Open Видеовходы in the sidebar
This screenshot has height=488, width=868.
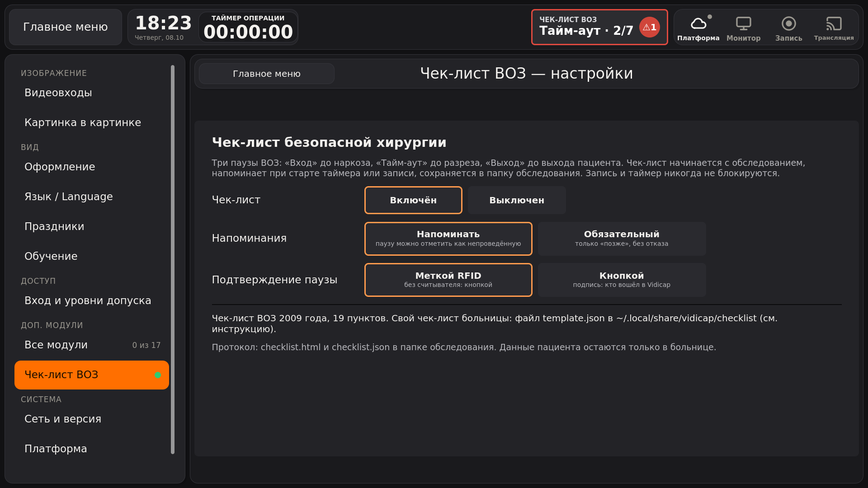pyautogui.click(x=92, y=93)
